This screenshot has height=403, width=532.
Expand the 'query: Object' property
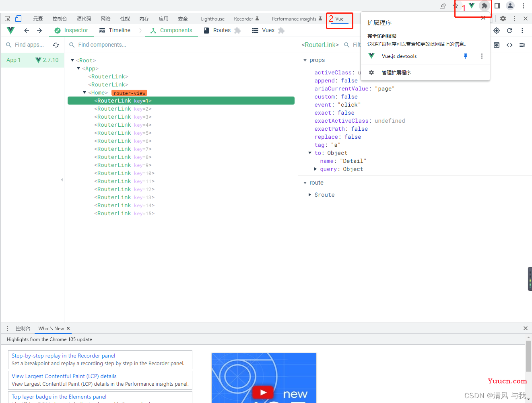coord(315,169)
